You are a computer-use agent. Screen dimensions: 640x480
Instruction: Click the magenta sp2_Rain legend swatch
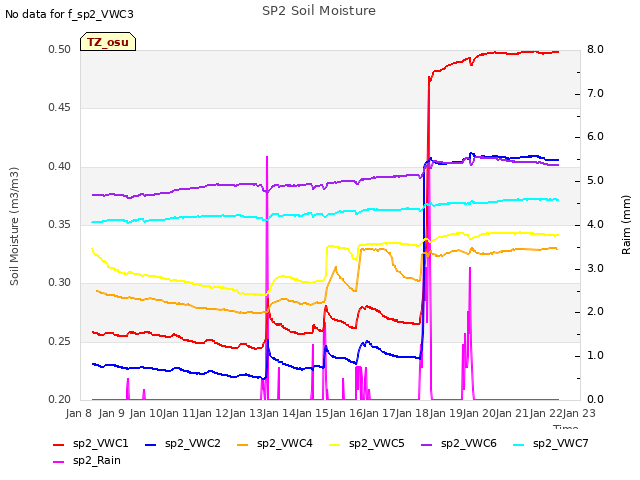[x=59, y=462]
